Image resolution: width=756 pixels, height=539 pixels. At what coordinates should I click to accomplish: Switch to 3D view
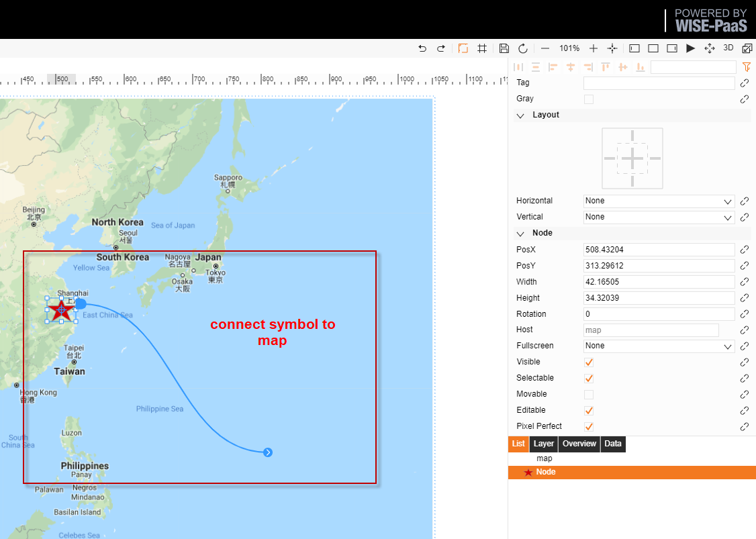pos(728,48)
